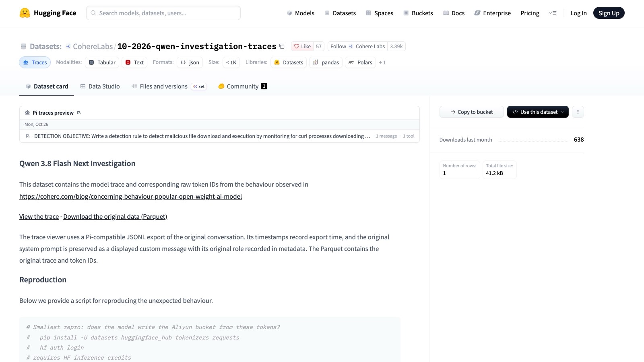
Task: Open the cohere.com blog link
Action: (130, 196)
